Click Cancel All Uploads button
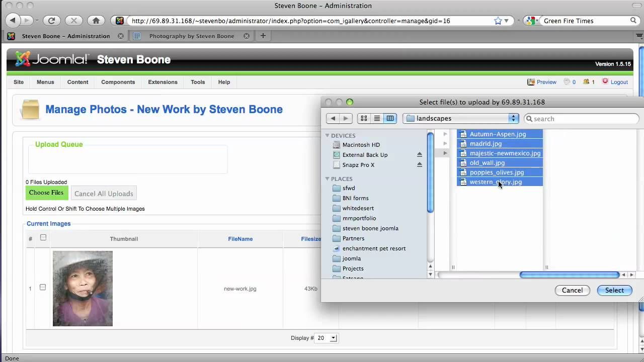Viewport: 644px width, 362px height. pos(104,194)
